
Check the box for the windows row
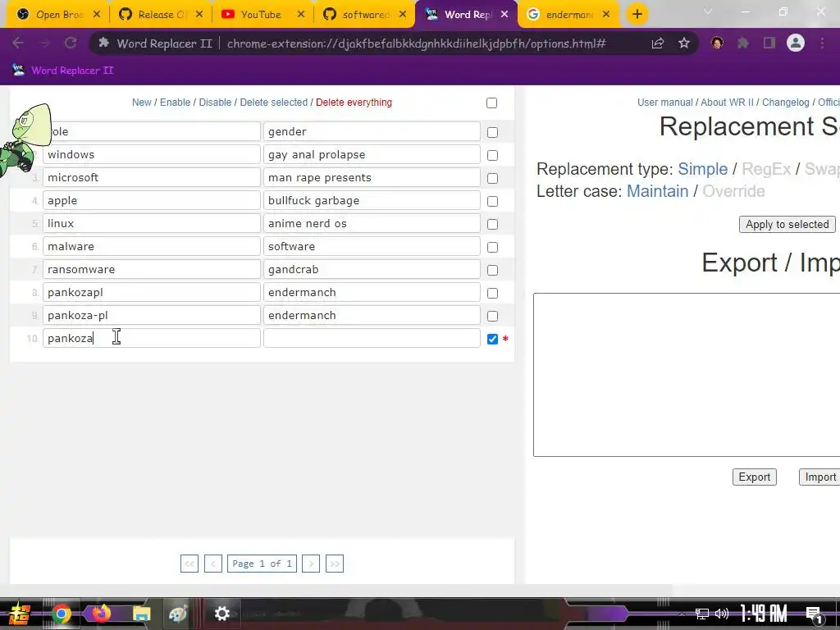(x=492, y=155)
